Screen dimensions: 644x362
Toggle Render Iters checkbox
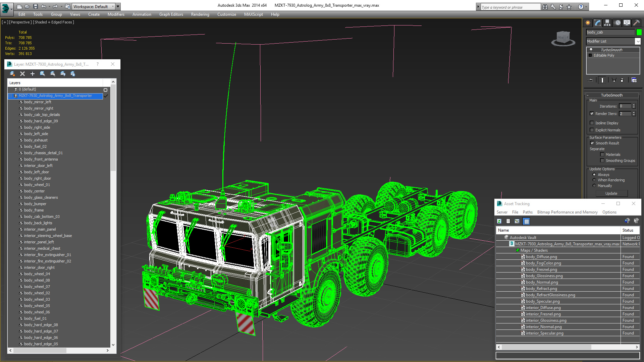pyautogui.click(x=592, y=114)
